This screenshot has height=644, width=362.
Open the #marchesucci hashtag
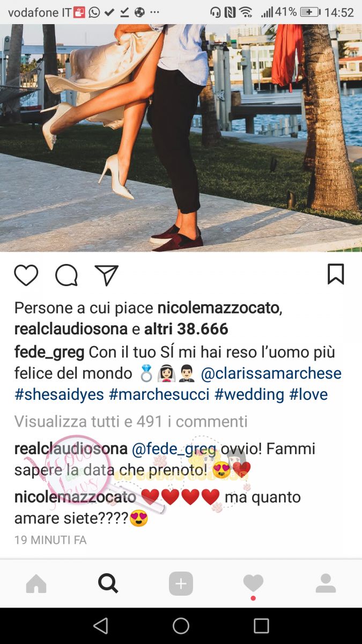159,394
